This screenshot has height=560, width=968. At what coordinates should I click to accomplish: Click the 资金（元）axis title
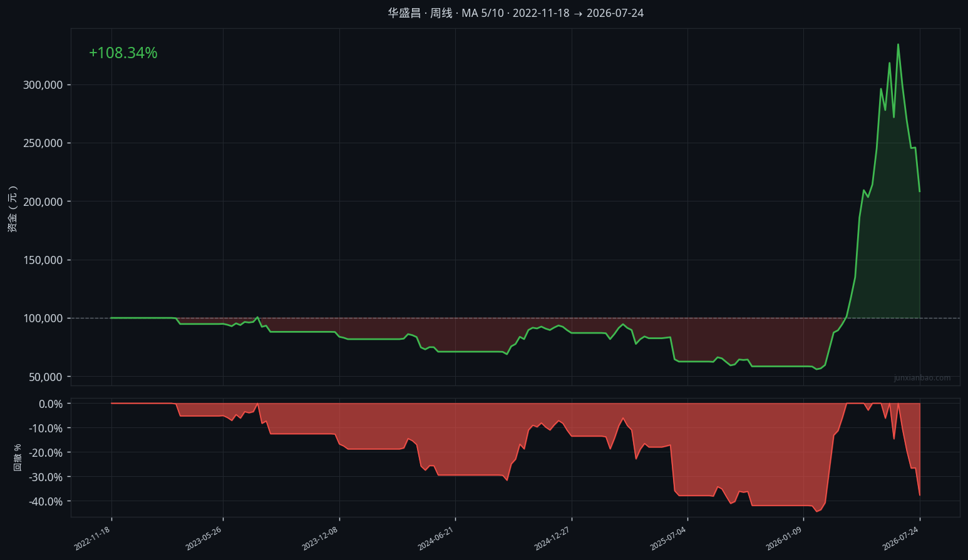13,208
